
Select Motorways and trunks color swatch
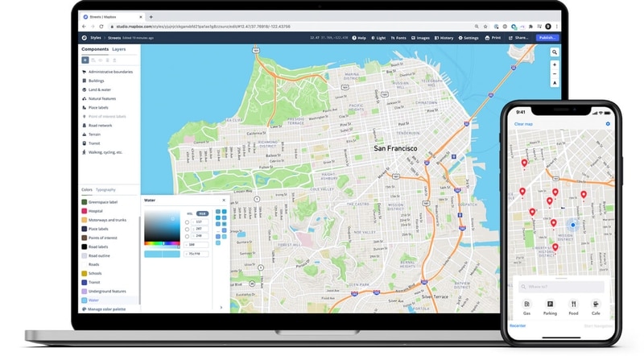pyautogui.click(x=85, y=220)
